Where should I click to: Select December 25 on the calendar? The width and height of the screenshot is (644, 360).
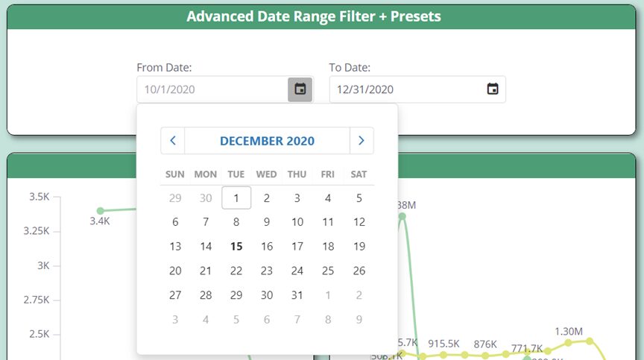pyautogui.click(x=328, y=271)
